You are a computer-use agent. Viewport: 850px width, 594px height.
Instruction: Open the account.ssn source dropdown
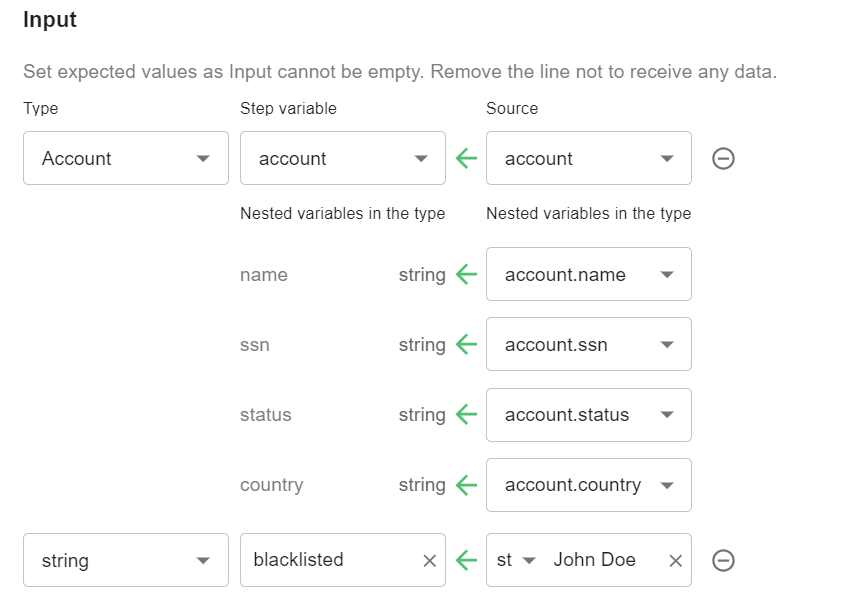[x=589, y=344]
